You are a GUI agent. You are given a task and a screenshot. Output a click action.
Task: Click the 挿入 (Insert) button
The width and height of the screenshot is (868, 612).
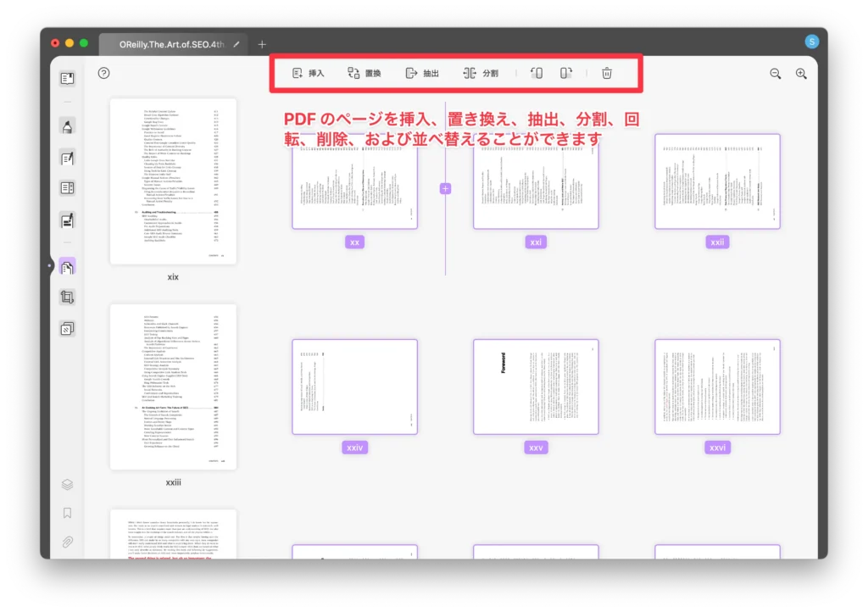308,74
